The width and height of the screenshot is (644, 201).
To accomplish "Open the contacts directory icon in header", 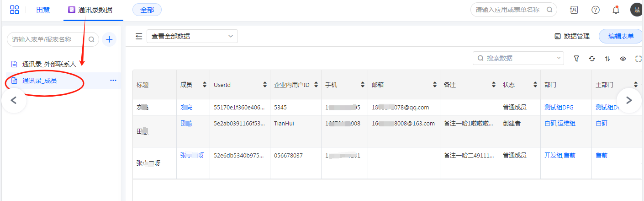I will click(574, 10).
